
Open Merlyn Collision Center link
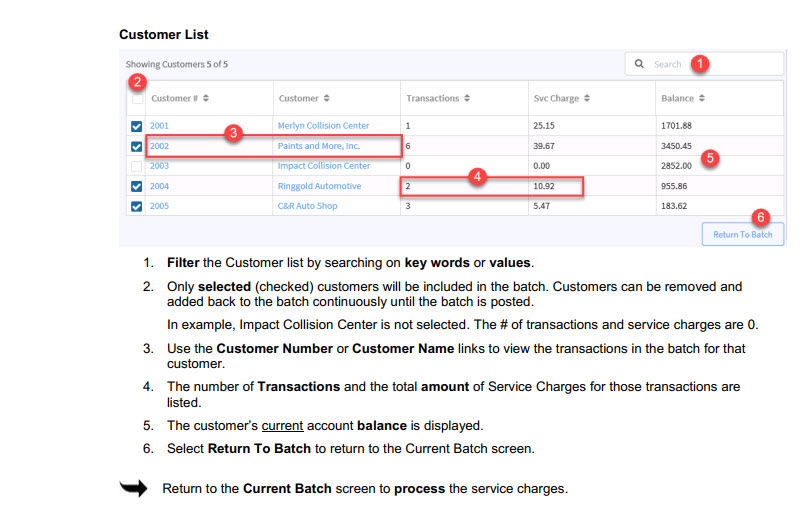[323, 126]
